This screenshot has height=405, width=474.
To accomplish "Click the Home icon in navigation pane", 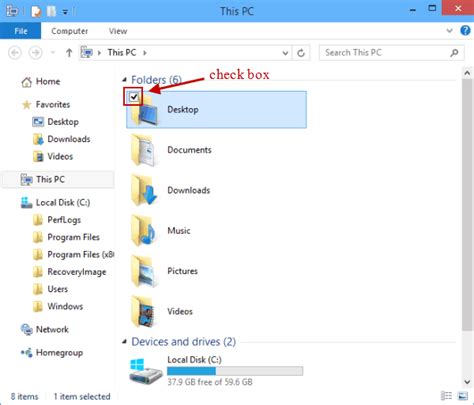I will pyautogui.click(x=26, y=82).
